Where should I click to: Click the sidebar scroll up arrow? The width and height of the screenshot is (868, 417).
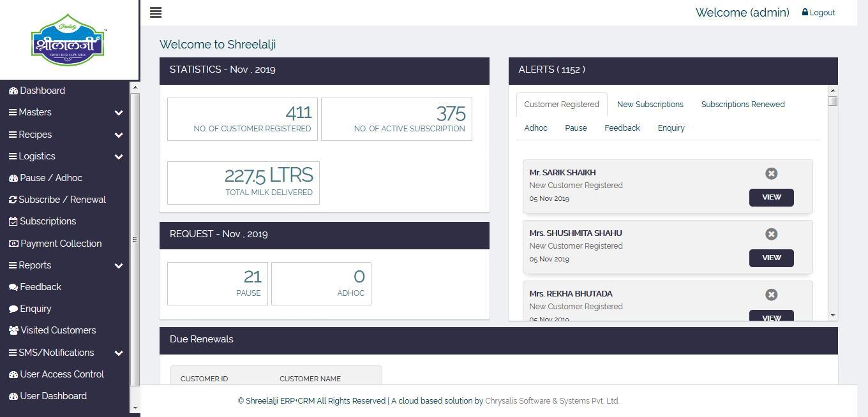[135, 87]
